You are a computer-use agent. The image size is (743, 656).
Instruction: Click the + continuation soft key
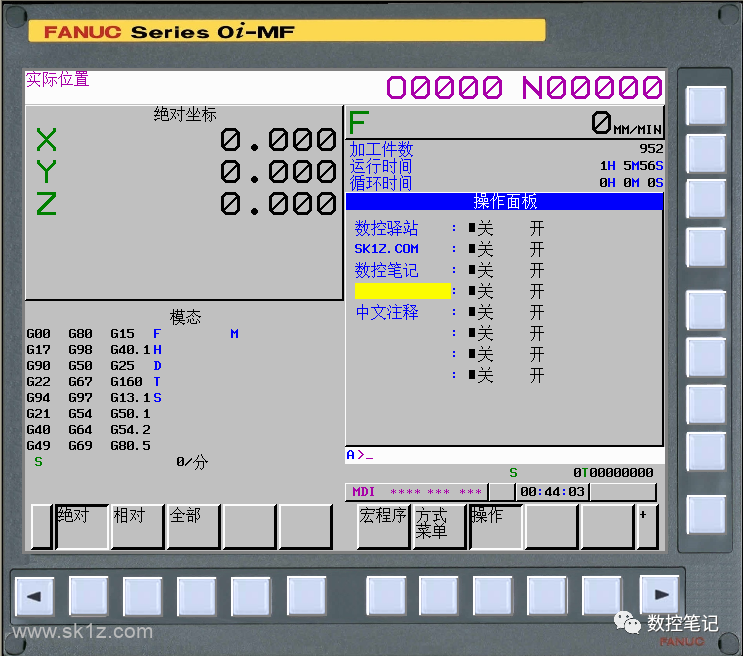click(x=647, y=527)
